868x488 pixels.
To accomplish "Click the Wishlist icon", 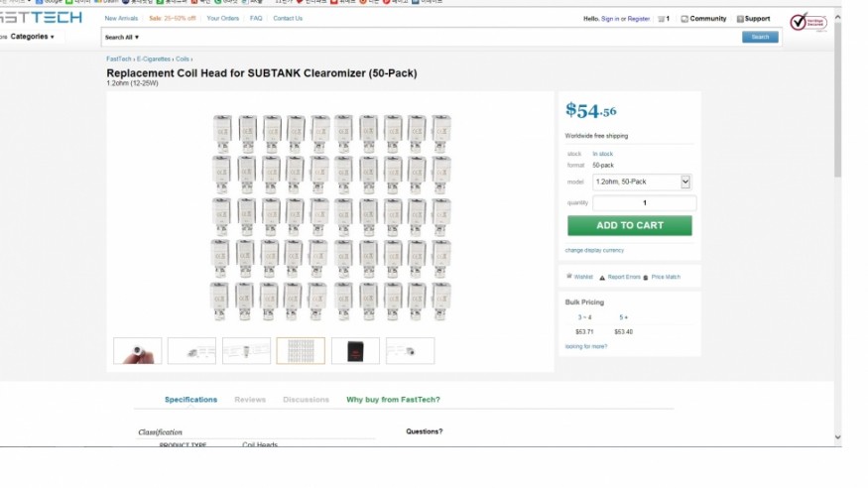I will tap(569, 277).
